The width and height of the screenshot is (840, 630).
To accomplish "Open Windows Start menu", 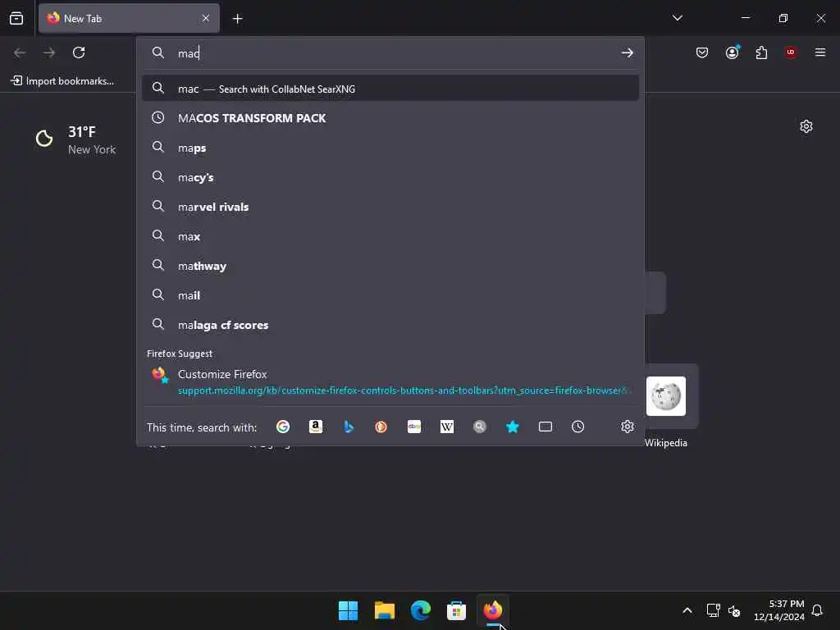I will pos(348,610).
